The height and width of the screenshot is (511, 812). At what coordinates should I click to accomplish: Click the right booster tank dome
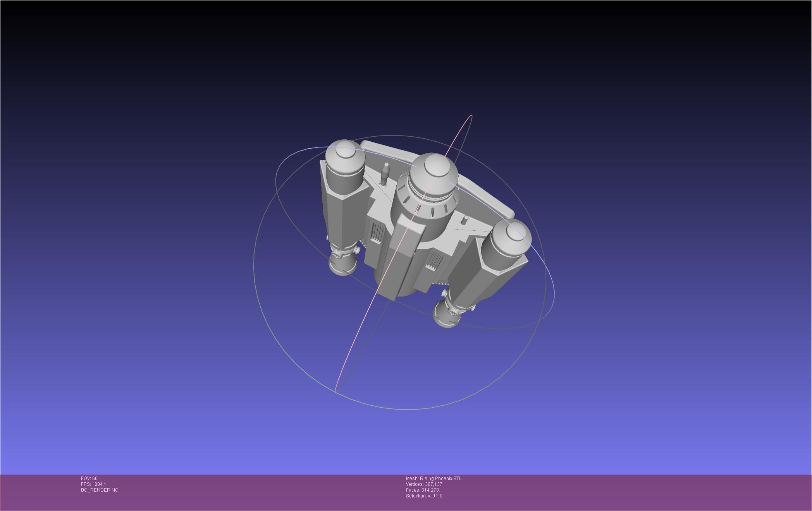coord(512,237)
